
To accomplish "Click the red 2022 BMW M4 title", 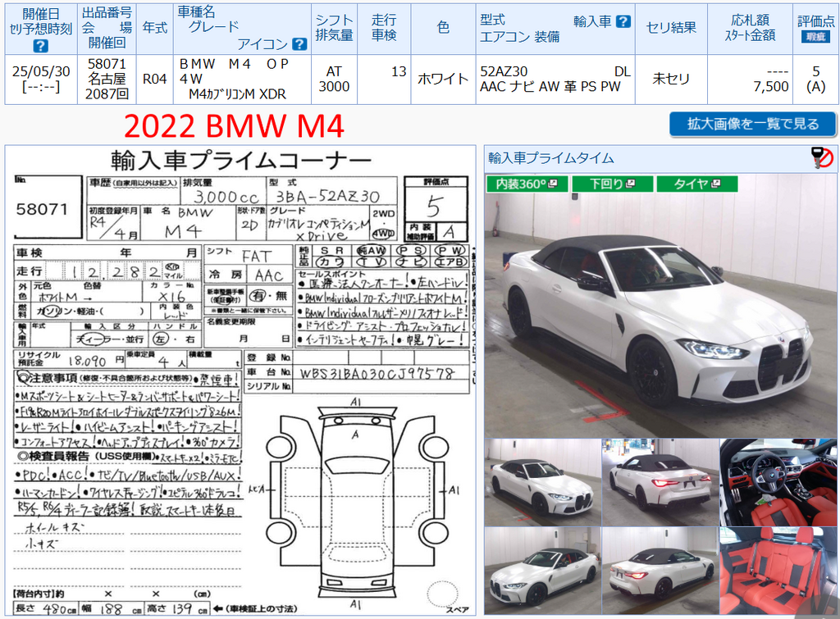I will tap(234, 126).
